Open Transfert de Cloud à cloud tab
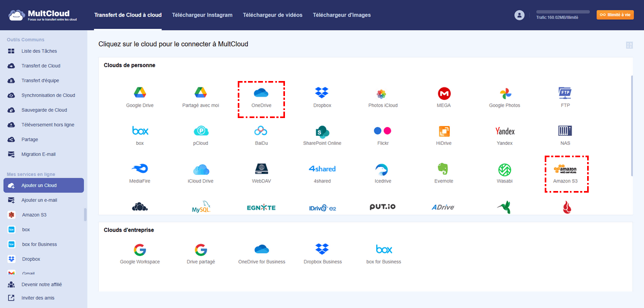Viewport: 644px width, 308px height. (128, 15)
